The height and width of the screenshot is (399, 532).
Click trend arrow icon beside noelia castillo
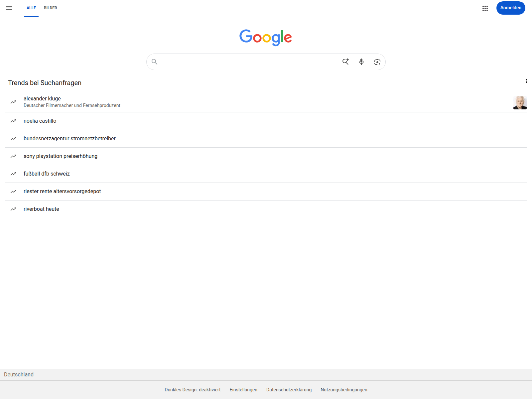(13, 121)
